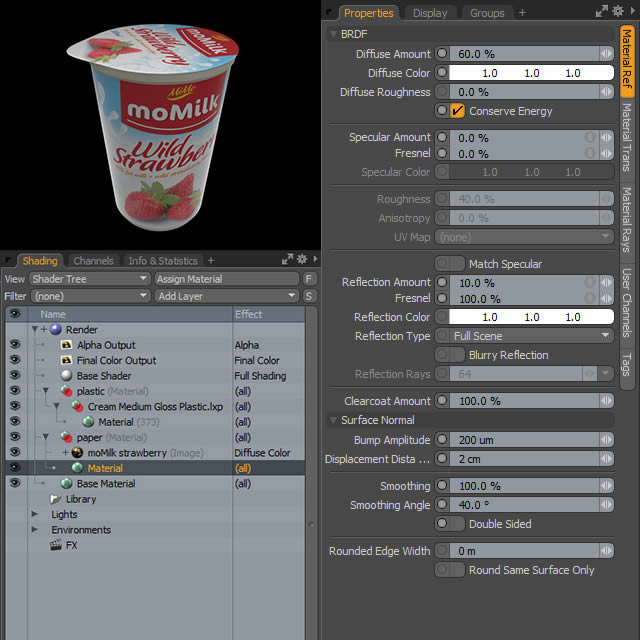Click the Final Color Output layer icon

coord(66,360)
